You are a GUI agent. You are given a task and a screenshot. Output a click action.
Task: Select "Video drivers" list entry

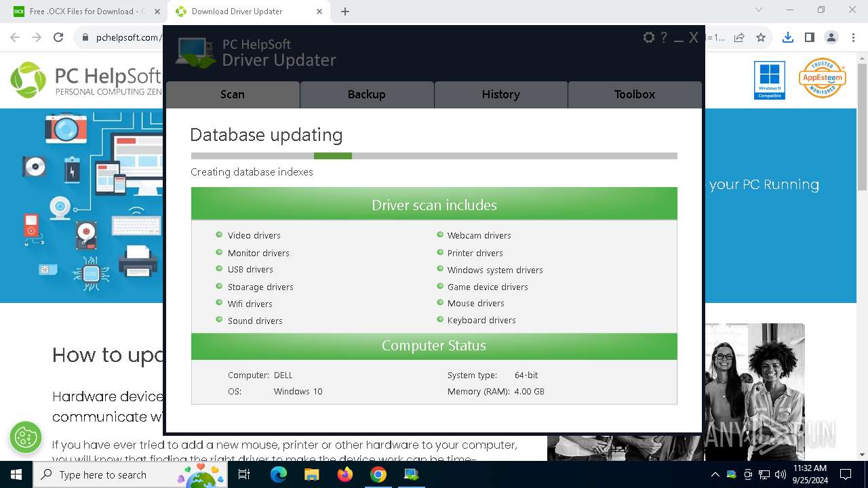point(254,235)
